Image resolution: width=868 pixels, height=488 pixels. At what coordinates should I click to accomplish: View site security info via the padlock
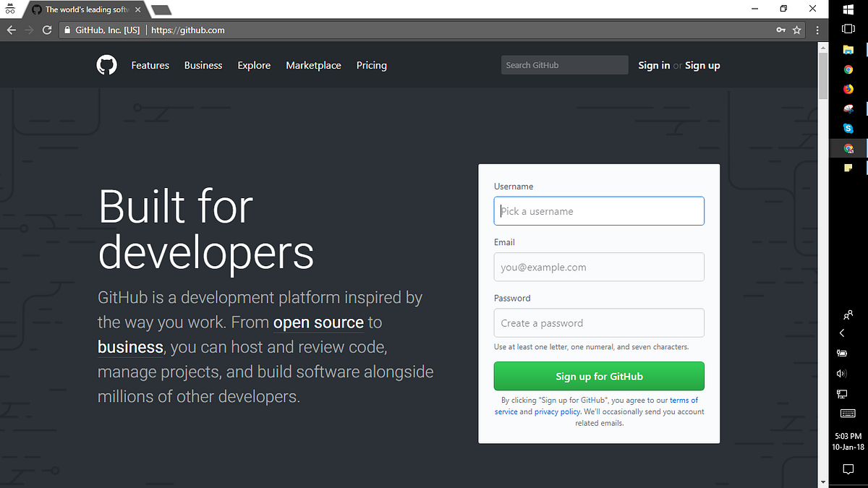(x=66, y=30)
